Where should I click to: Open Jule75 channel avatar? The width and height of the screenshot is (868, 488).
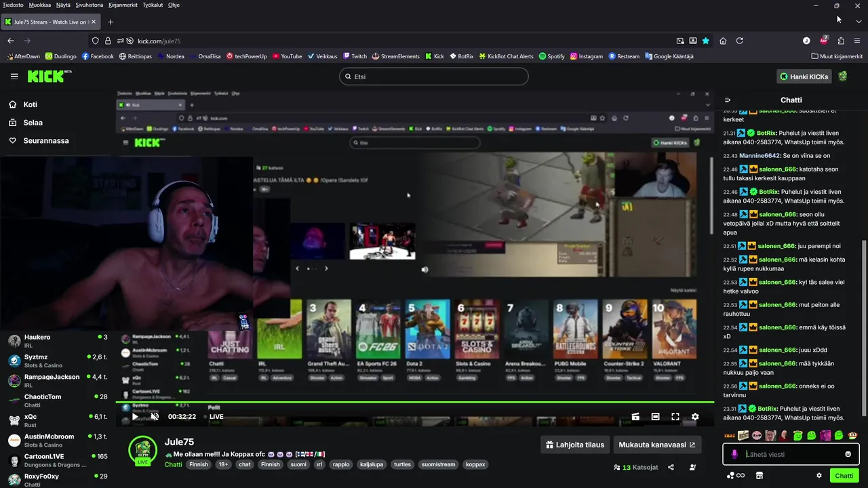(x=142, y=450)
